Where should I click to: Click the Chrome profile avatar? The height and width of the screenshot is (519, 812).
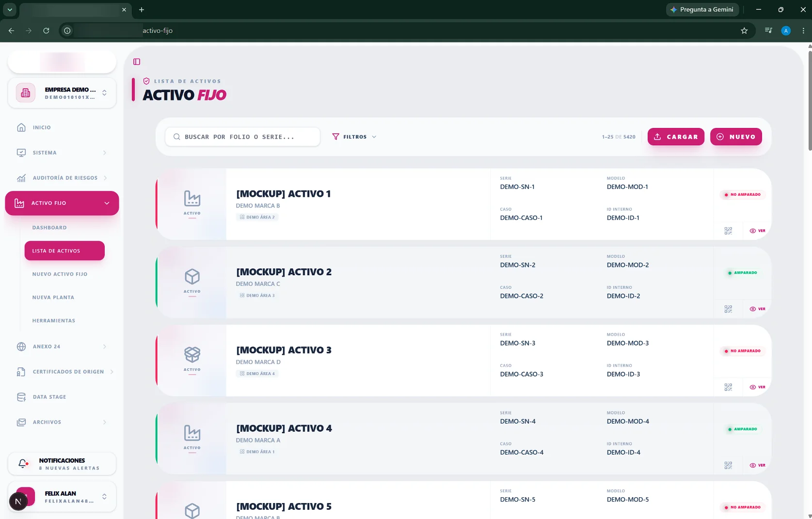click(x=786, y=31)
